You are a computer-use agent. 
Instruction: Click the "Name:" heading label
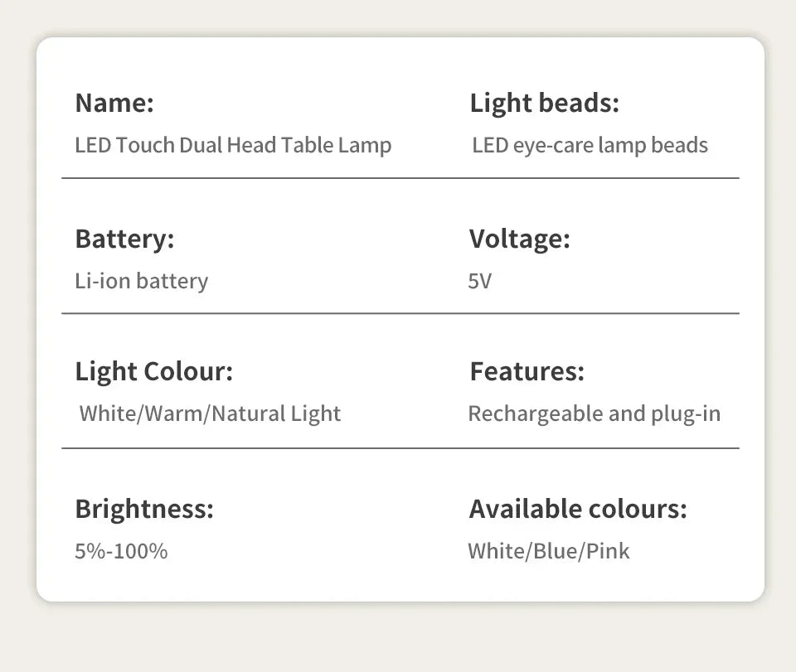click(x=114, y=104)
